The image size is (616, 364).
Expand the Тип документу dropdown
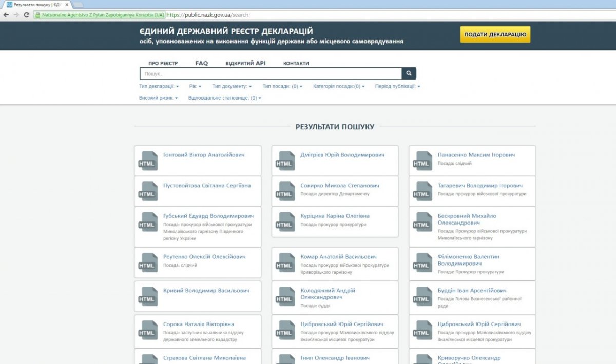[x=232, y=86]
